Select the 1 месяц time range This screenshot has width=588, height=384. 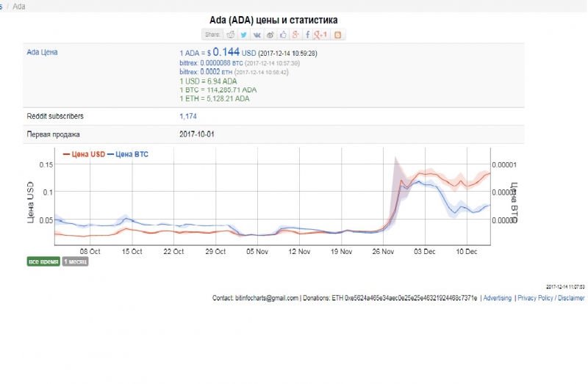[75, 261]
